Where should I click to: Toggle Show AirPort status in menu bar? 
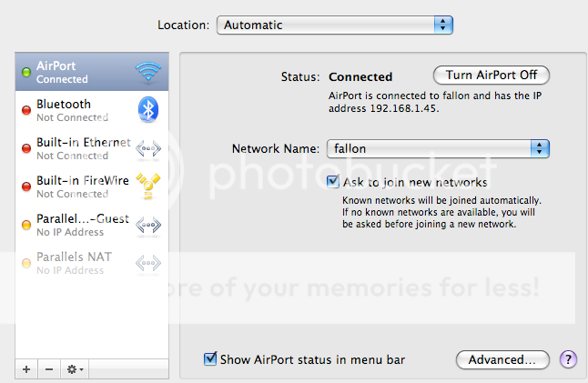[210, 358]
